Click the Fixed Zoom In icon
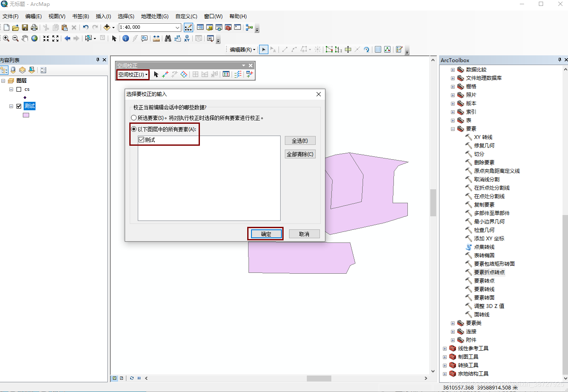This screenshot has width=568, height=392. [46, 38]
